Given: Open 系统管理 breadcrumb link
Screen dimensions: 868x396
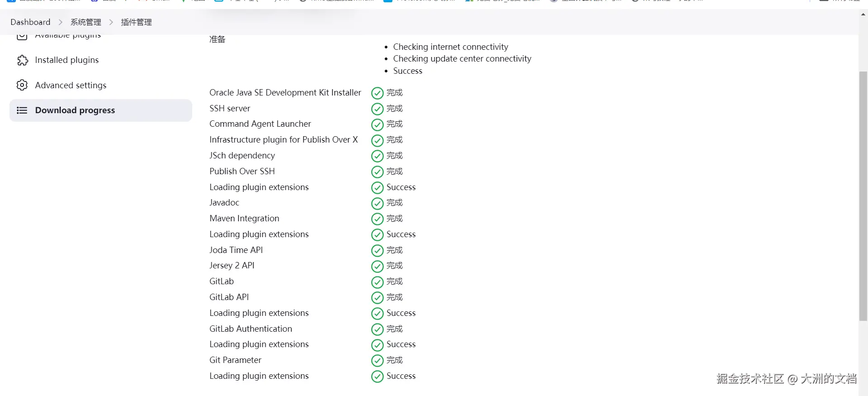Looking at the screenshot, I should (86, 22).
